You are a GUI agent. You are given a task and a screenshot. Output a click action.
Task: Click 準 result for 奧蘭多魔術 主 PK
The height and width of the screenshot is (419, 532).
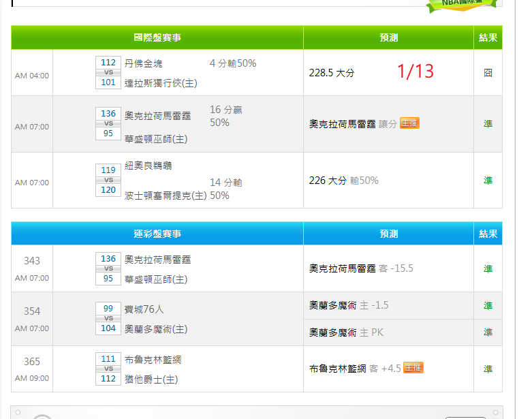(x=488, y=332)
